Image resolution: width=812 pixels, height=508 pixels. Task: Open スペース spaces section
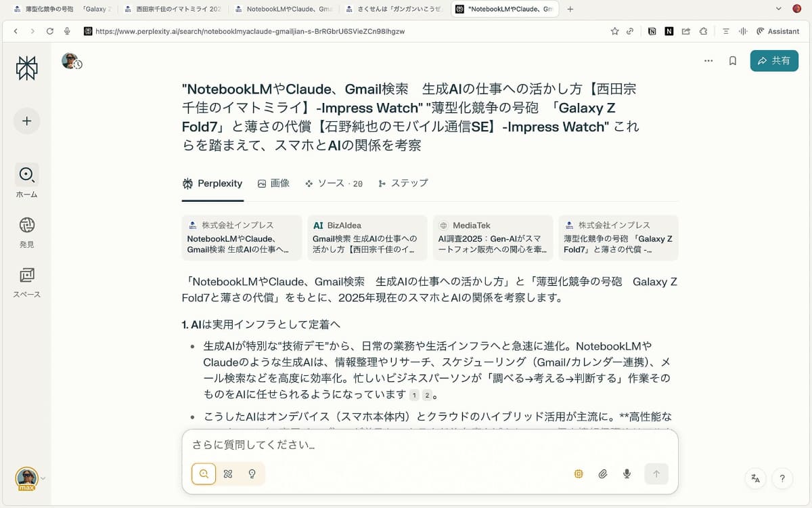click(26, 282)
